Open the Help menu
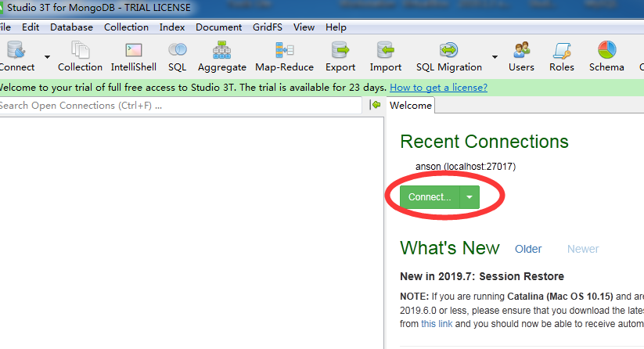The width and height of the screenshot is (644, 349). coord(336,27)
